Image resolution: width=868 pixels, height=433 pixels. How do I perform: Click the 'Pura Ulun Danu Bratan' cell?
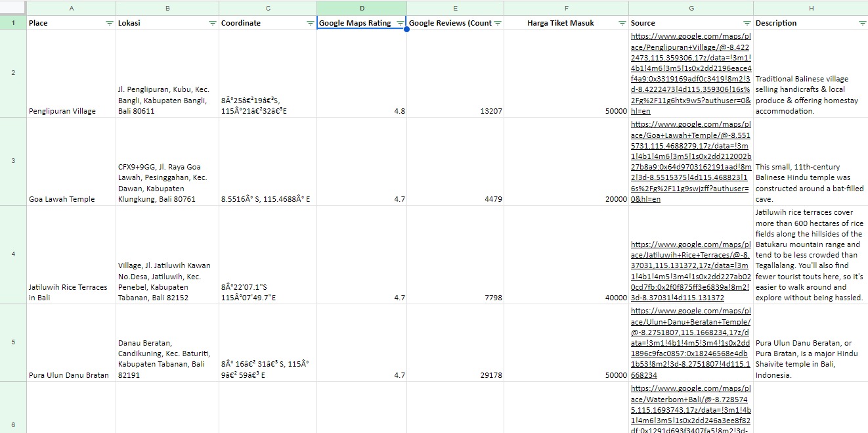(71, 342)
